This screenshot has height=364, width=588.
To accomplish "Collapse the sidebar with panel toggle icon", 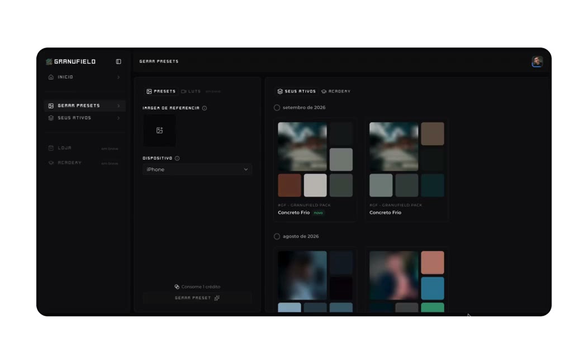I will click(x=118, y=62).
